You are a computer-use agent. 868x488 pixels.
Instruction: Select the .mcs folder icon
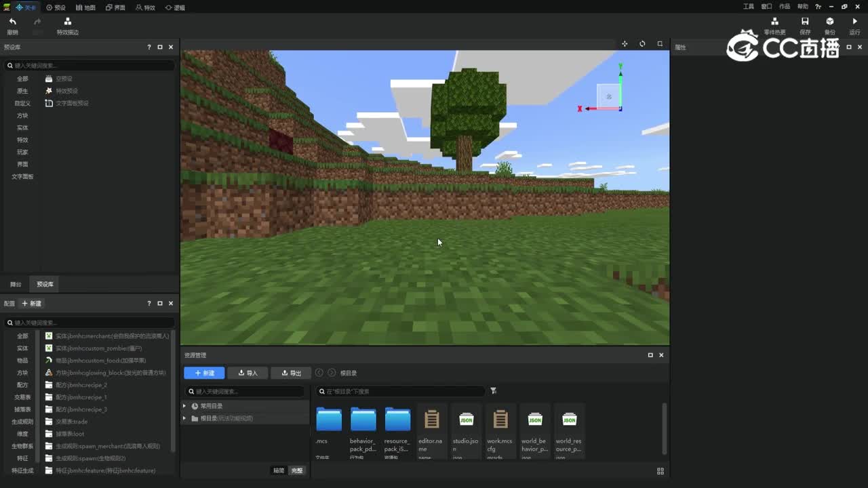329,420
